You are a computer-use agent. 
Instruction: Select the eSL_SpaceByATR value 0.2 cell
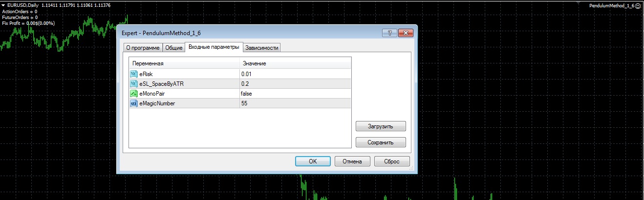[295, 83]
